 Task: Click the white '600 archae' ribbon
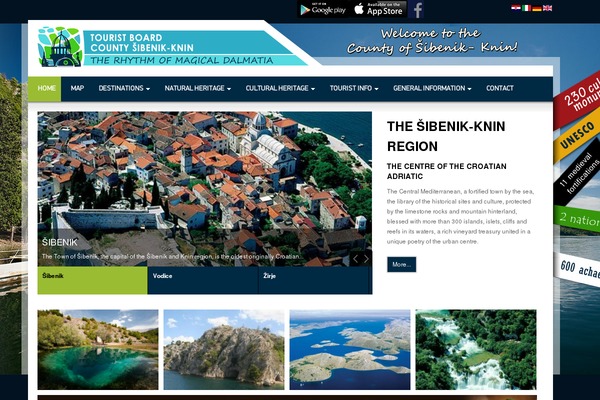pyautogui.click(x=578, y=269)
